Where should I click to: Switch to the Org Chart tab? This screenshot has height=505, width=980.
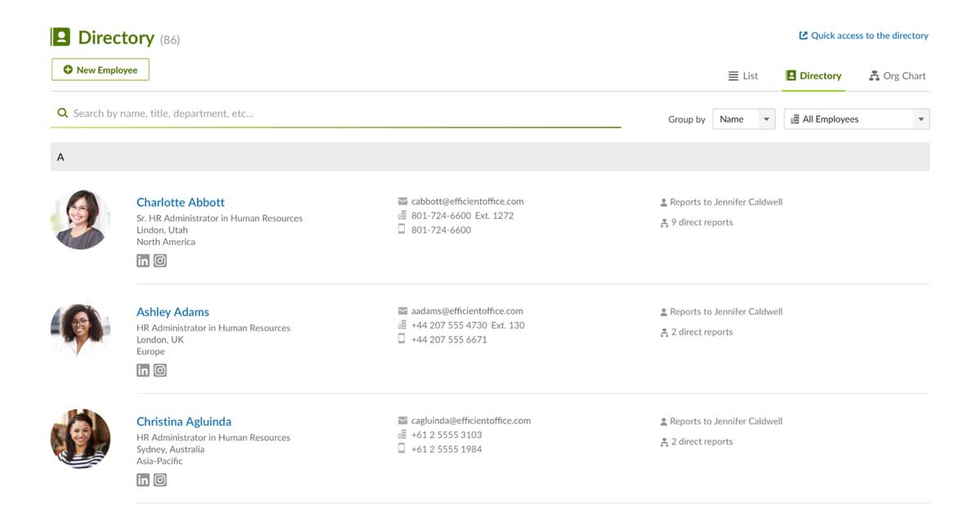point(897,75)
